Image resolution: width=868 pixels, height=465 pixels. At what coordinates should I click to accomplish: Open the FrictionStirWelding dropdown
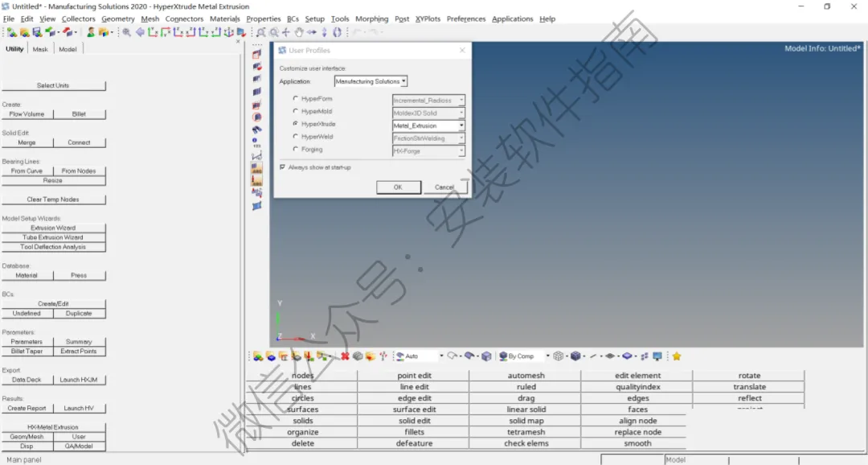coord(428,138)
